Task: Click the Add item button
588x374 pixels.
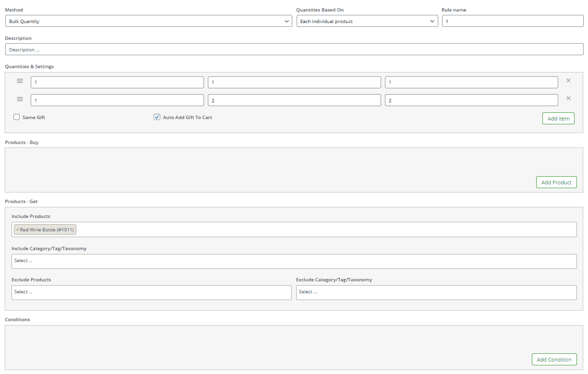Action: coord(558,118)
